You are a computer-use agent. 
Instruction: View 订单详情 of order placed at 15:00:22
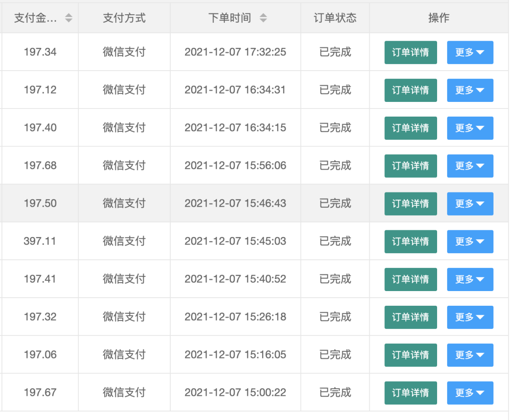[410, 393]
